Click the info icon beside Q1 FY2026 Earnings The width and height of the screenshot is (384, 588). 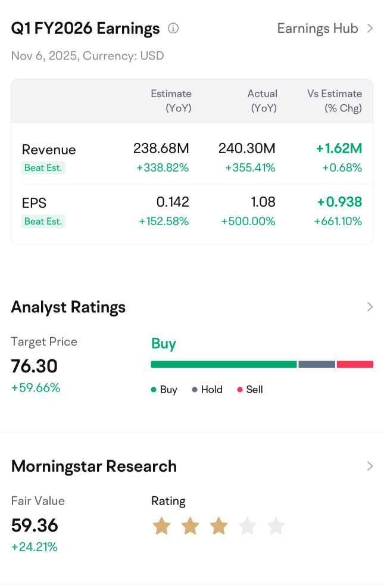click(173, 28)
